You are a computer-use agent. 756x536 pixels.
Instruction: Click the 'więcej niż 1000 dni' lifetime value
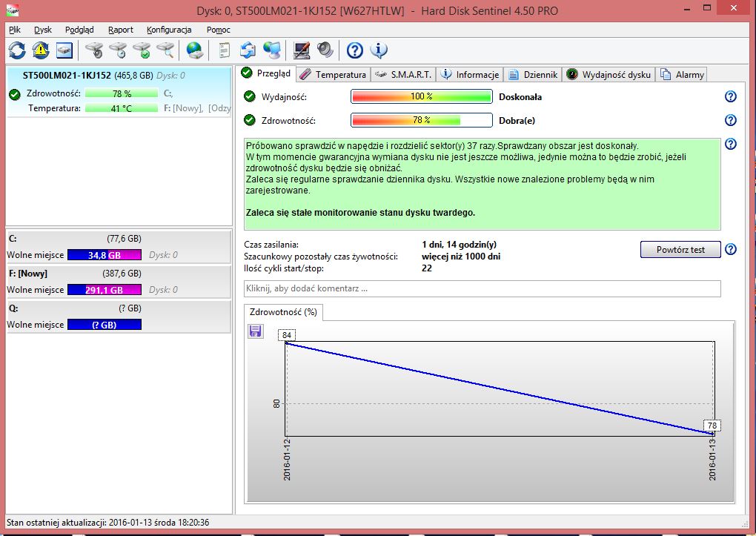(461, 257)
